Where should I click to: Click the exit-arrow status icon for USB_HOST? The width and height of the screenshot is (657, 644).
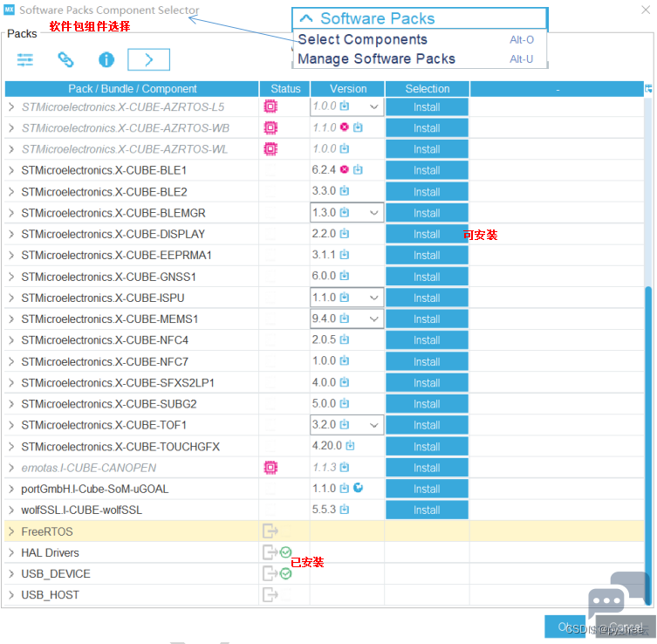pyautogui.click(x=270, y=594)
